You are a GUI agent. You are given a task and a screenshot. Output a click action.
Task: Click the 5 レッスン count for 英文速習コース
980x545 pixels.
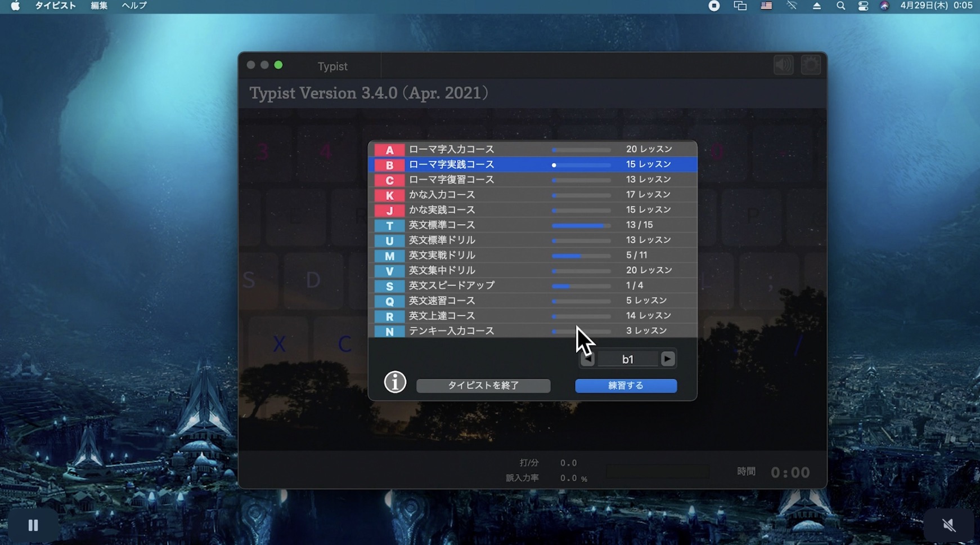pyautogui.click(x=646, y=301)
